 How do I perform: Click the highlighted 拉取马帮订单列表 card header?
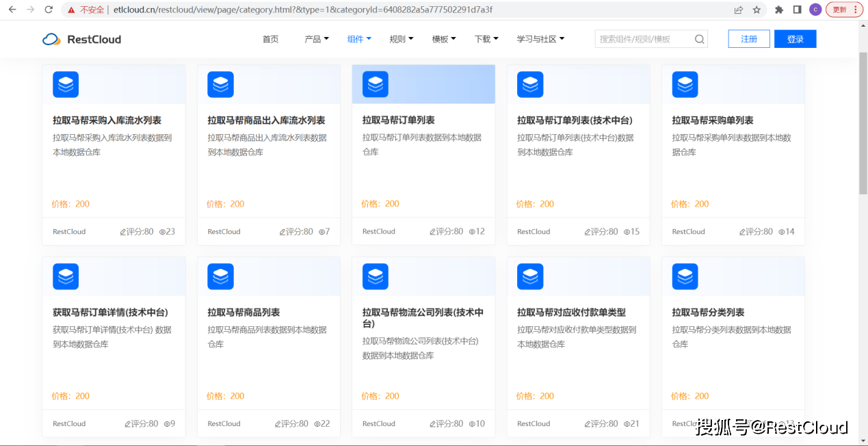coord(423,84)
